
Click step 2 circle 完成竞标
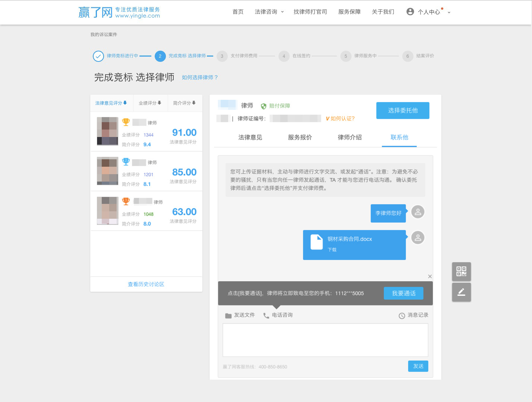pyautogui.click(x=160, y=56)
